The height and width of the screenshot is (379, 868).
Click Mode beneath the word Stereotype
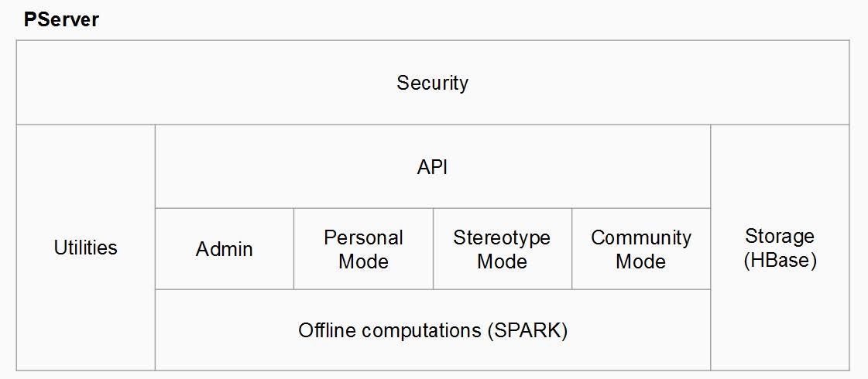click(502, 261)
